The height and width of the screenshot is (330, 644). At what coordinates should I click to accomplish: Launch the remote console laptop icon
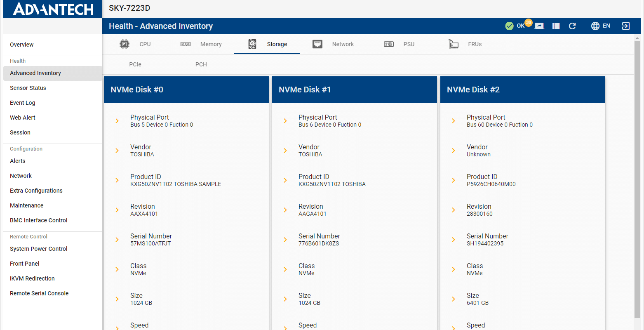click(x=539, y=26)
